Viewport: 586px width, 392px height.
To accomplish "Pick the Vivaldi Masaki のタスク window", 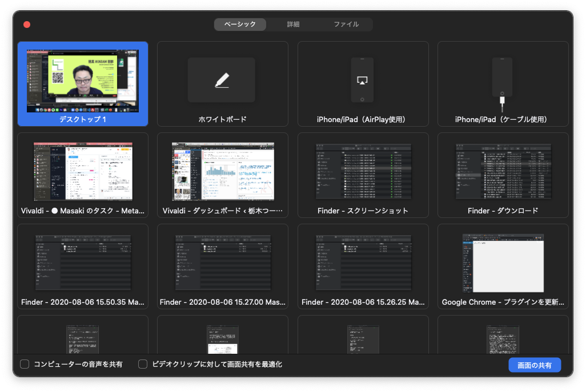I will click(83, 172).
